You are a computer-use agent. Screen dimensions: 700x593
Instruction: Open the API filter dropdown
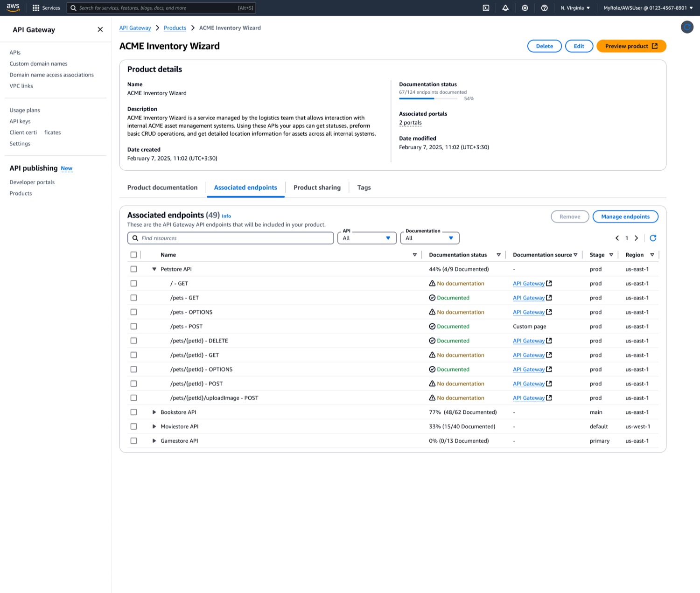click(367, 238)
